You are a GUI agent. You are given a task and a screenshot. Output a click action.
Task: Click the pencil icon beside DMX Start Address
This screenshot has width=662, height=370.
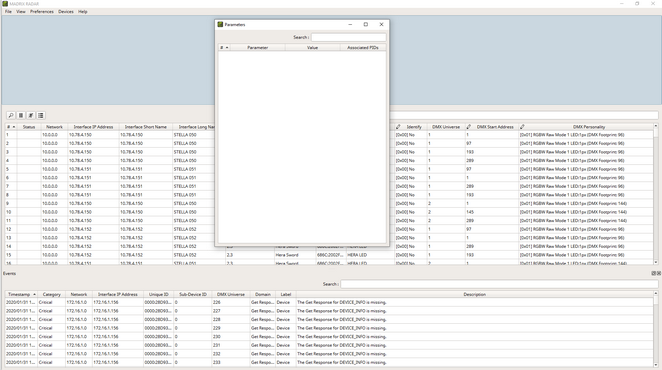tap(468, 127)
